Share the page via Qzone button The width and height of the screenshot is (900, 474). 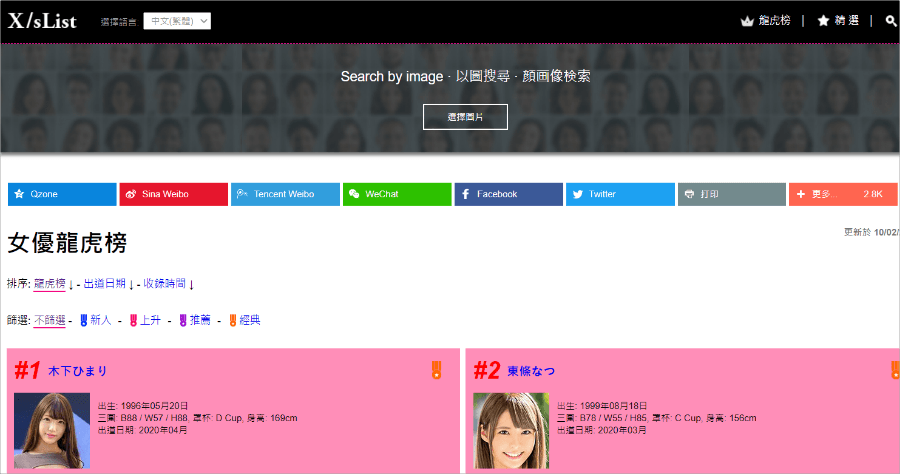pyautogui.click(x=62, y=194)
